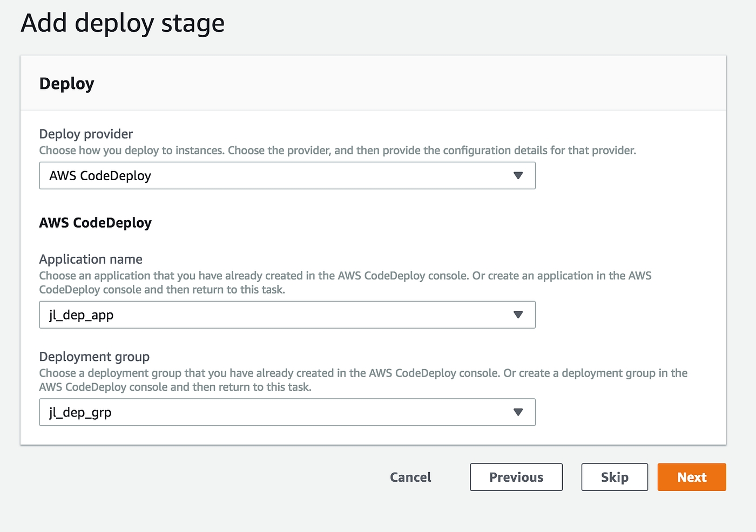The height and width of the screenshot is (532, 756).
Task: Go back with the Previous button
Action: pos(516,477)
